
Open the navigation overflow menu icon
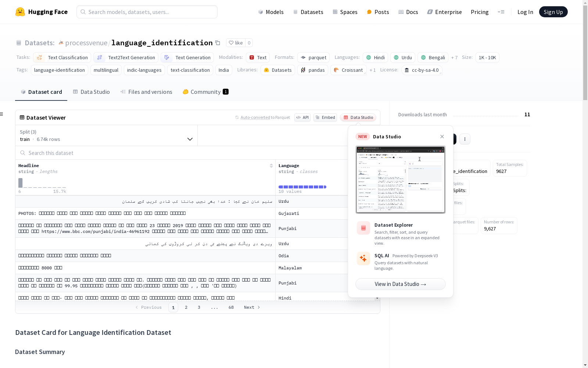click(x=501, y=12)
